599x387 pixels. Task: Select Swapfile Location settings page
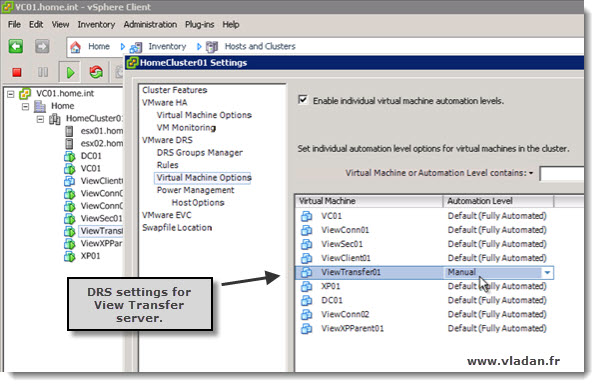pyautogui.click(x=177, y=228)
